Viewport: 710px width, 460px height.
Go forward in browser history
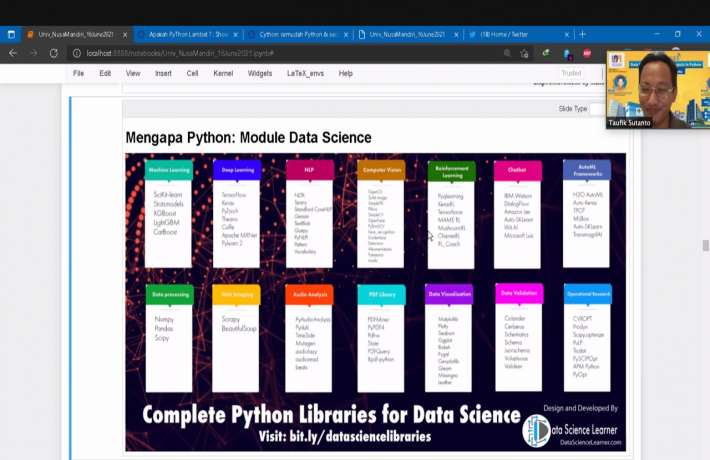tap(34, 53)
